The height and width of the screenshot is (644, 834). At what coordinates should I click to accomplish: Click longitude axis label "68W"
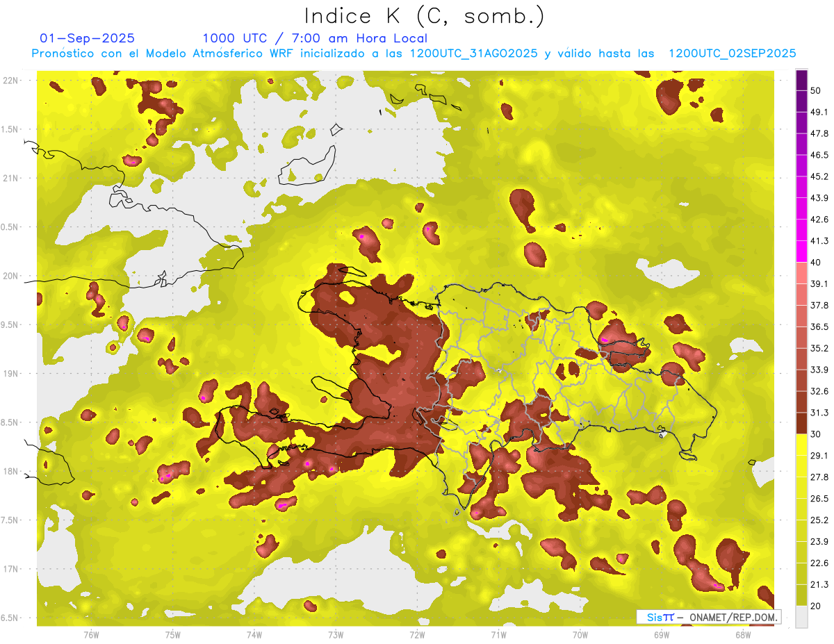743,634
